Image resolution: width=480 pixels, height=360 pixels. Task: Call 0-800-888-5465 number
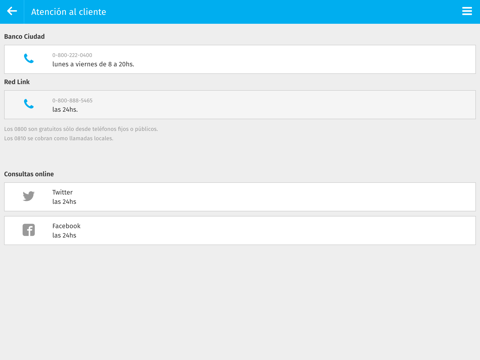click(72, 100)
